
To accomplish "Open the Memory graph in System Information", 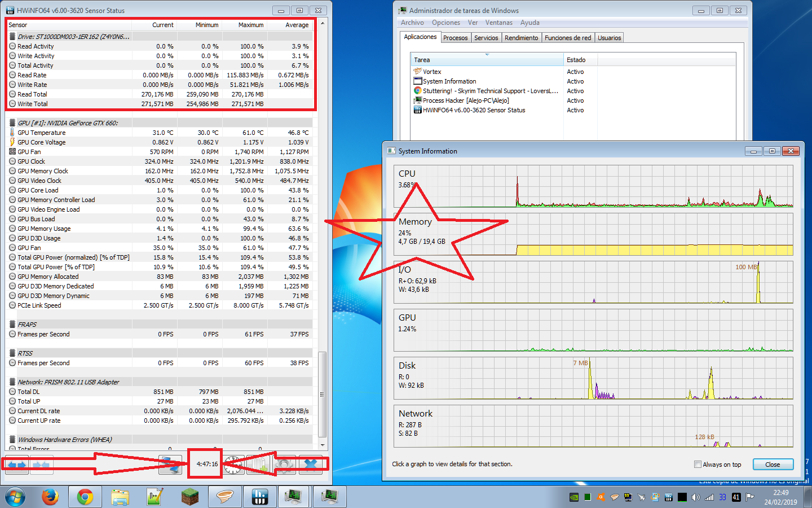I will 593,234.
